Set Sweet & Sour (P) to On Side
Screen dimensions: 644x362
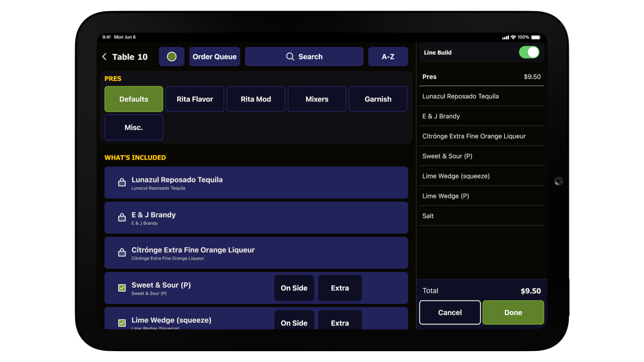pos(294,288)
